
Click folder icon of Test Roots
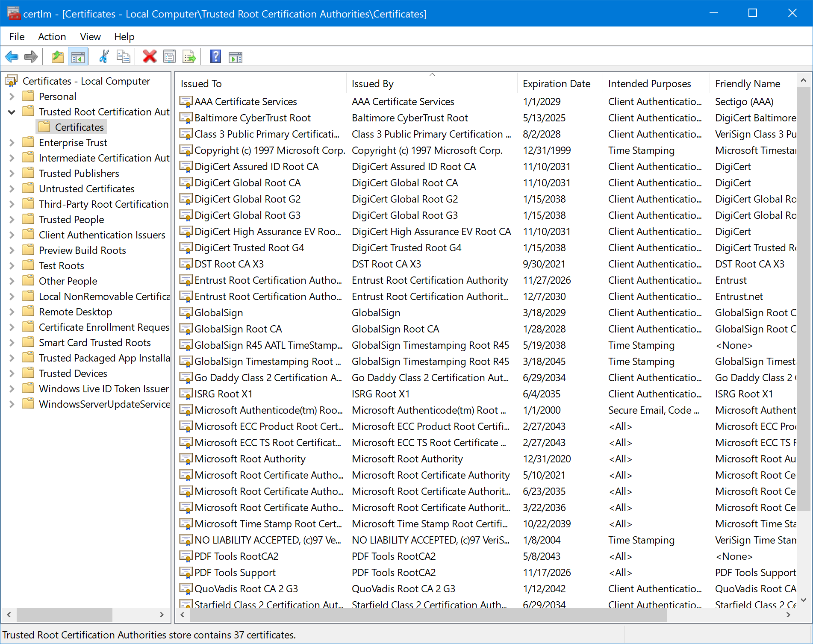click(x=28, y=265)
